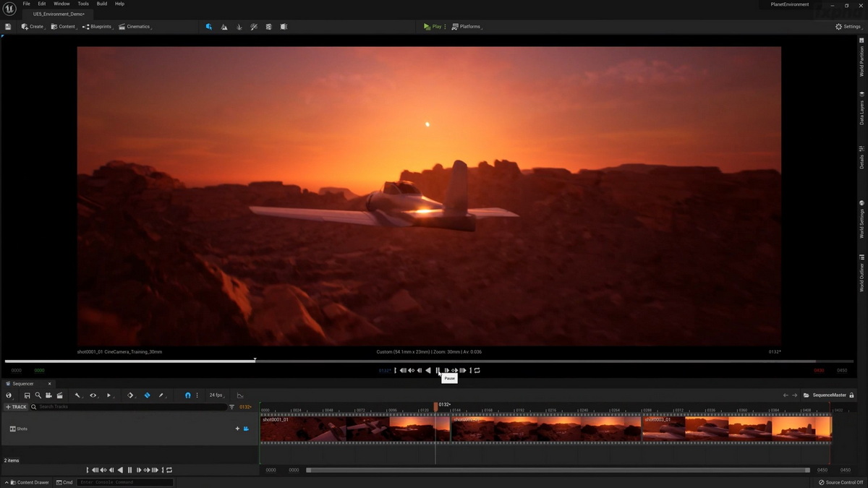Switch to Landscape mode icon
The width and height of the screenshot is (868, 488).
click(224, 27)
